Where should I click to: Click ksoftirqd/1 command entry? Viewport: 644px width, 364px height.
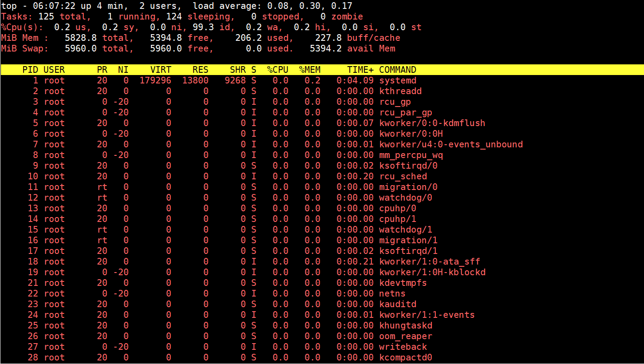(408, 251)
